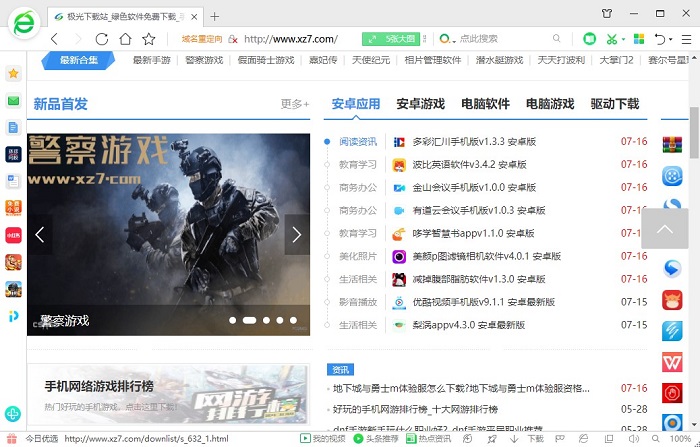This screenshot has height=447, width=700.
Task: Open sidebar red 小红书 icon
Action: point(13,235)
